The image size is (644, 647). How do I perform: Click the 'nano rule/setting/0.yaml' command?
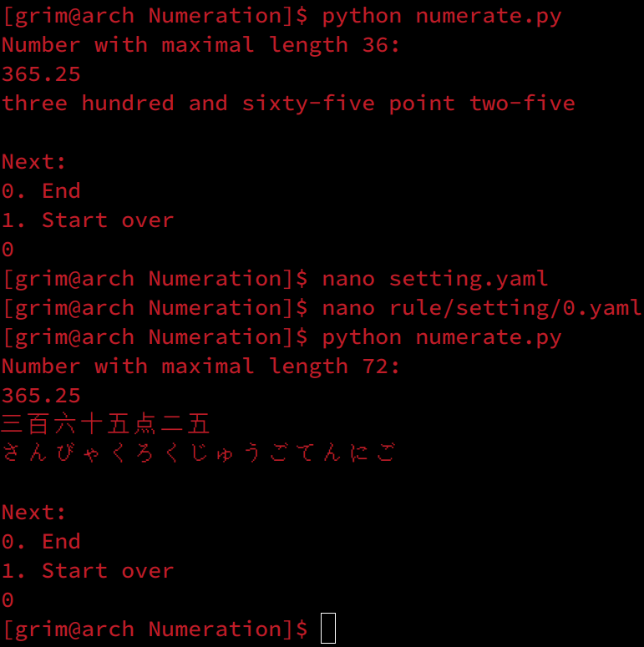(482, 308)
